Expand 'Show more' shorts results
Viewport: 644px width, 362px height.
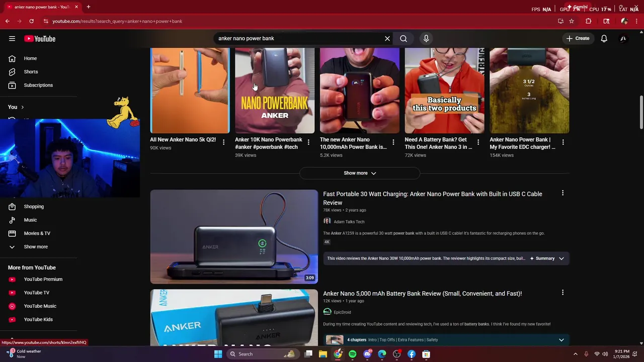360,173
